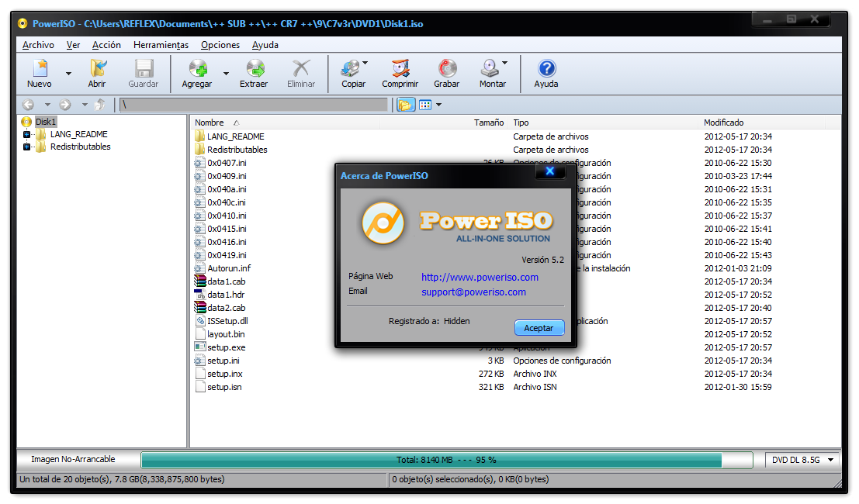The image size is (859, 504).
Task: Select the data1.hdr file
Action: pyautogui.click(x=226, y=295)
